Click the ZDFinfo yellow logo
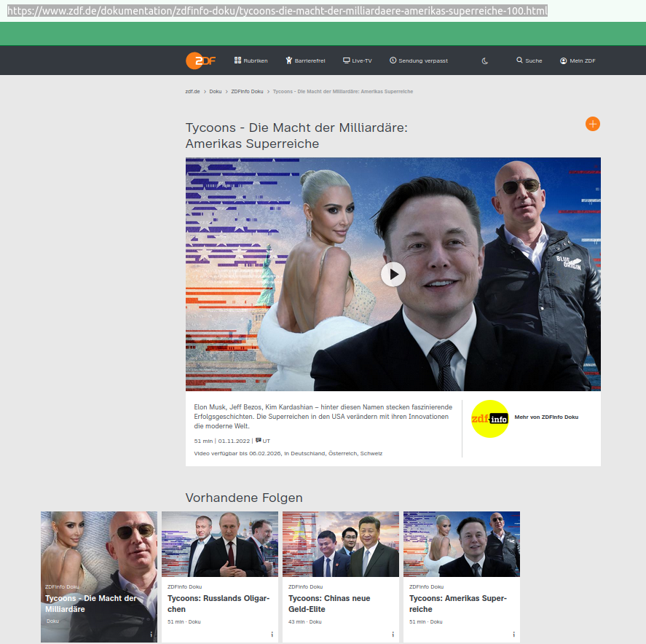Image resolution: width=646 pixels, height=644 pixels. coord(490,419)
